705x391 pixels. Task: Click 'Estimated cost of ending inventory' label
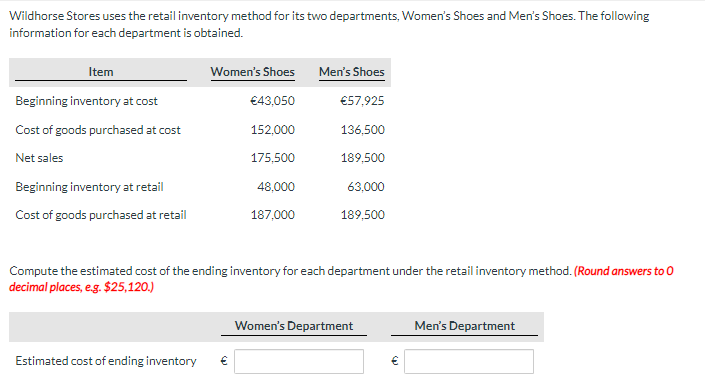pyautogui.click(x=106, y=361)
